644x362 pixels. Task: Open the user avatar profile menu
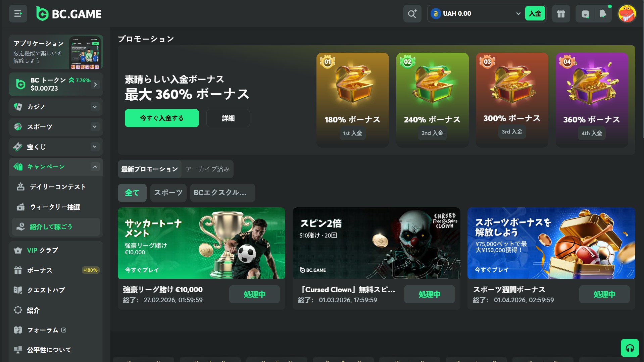click(x=627, y=14)
